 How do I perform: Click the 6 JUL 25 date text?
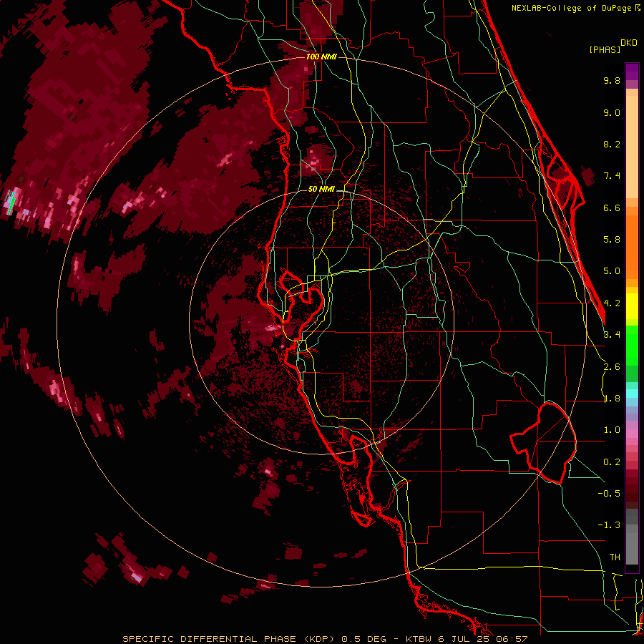(465, 639)
